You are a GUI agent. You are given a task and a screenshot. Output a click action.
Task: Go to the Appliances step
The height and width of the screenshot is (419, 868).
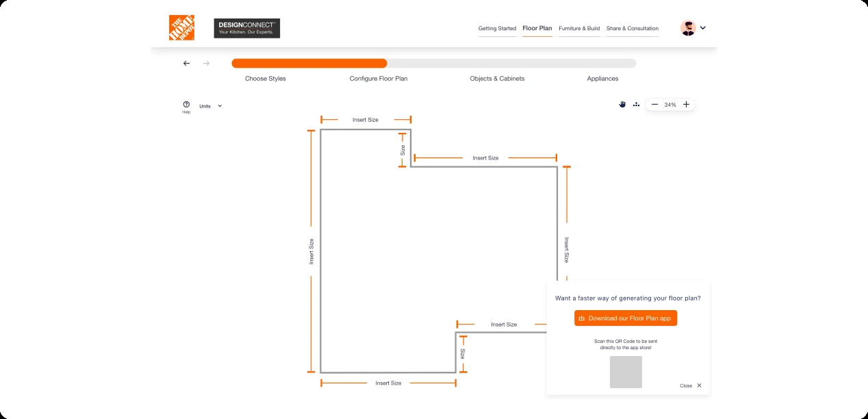602,79
